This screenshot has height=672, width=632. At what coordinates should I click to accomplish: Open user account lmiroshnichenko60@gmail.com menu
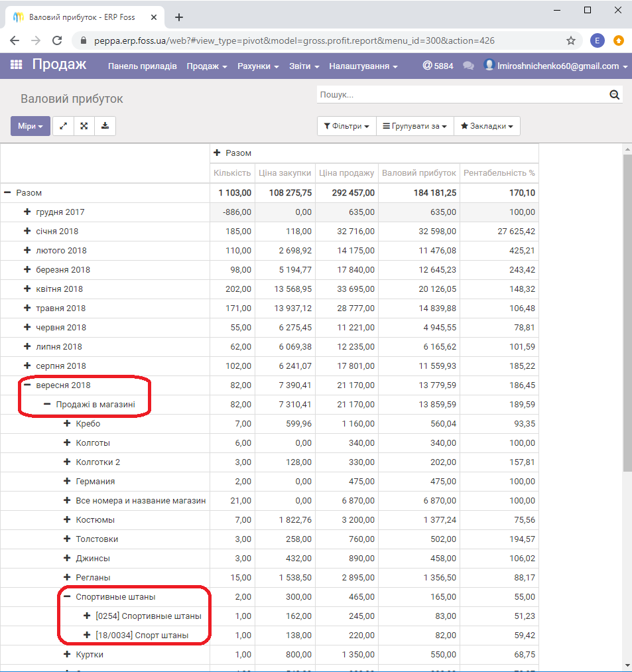point(556,66)
